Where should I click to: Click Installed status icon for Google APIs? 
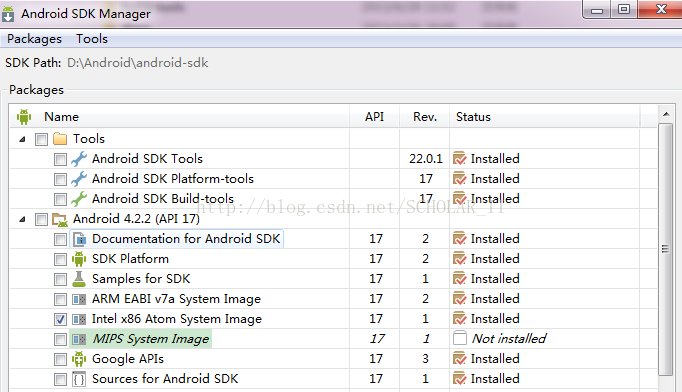click(x=459, y=359)
